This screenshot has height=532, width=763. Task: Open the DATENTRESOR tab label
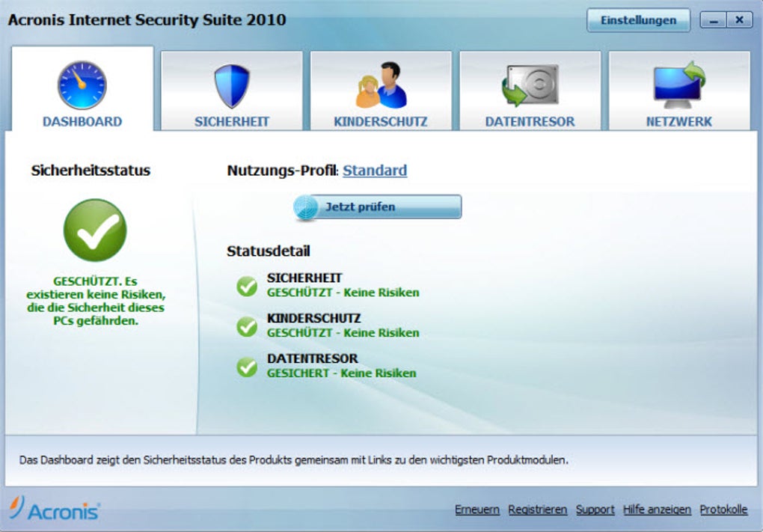click(530, 122)
